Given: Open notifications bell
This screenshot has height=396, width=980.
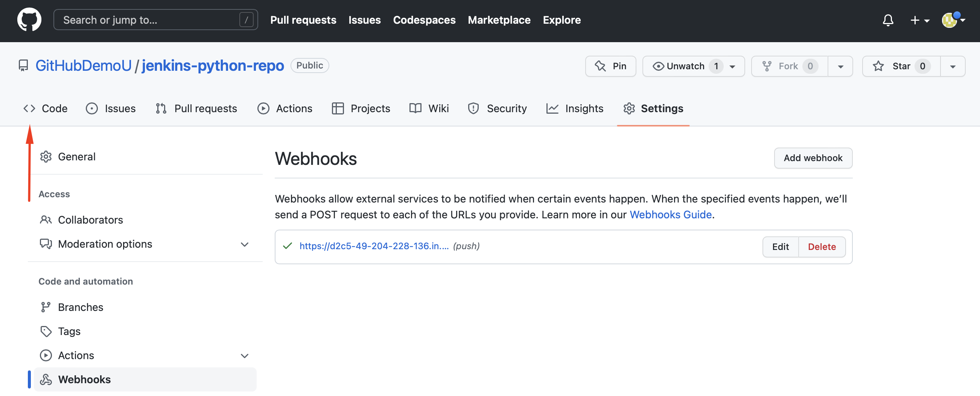Looking at the screenshot, I should click(888, 20).
